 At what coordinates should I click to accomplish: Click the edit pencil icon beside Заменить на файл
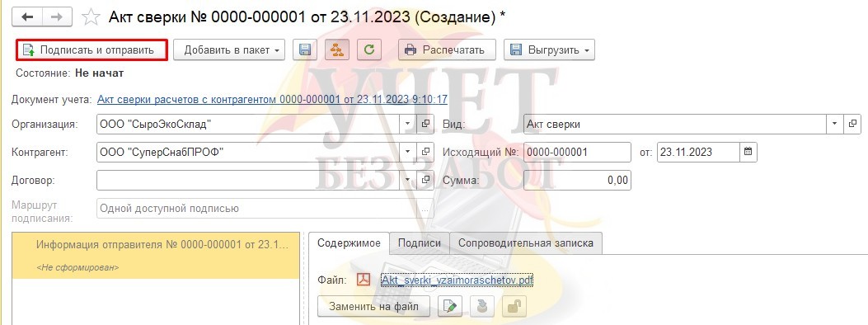[x=450, y=306]
